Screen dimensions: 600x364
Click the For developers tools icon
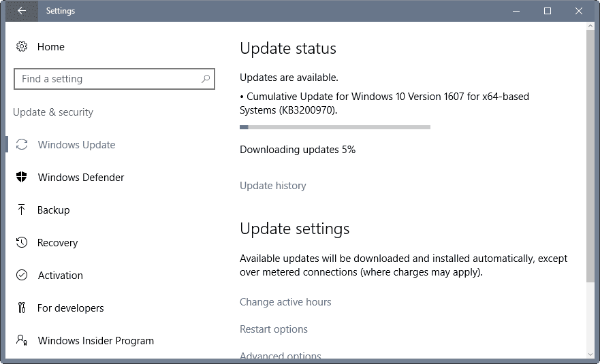[x=22, y=308]
